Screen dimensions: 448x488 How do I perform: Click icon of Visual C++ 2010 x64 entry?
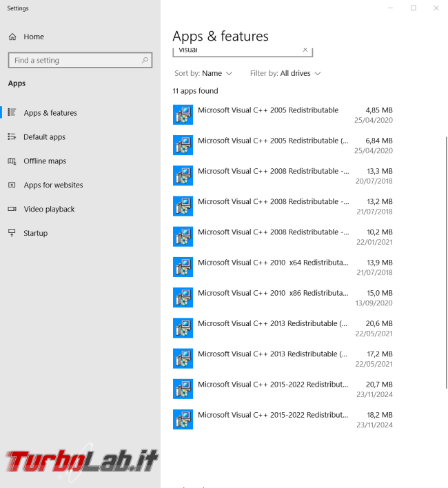[x=183, y=267]
